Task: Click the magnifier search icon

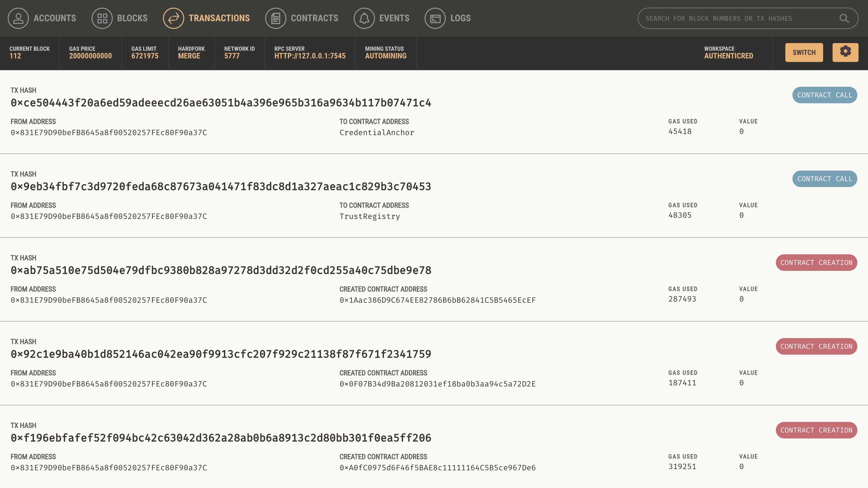Action: (844, 18)
